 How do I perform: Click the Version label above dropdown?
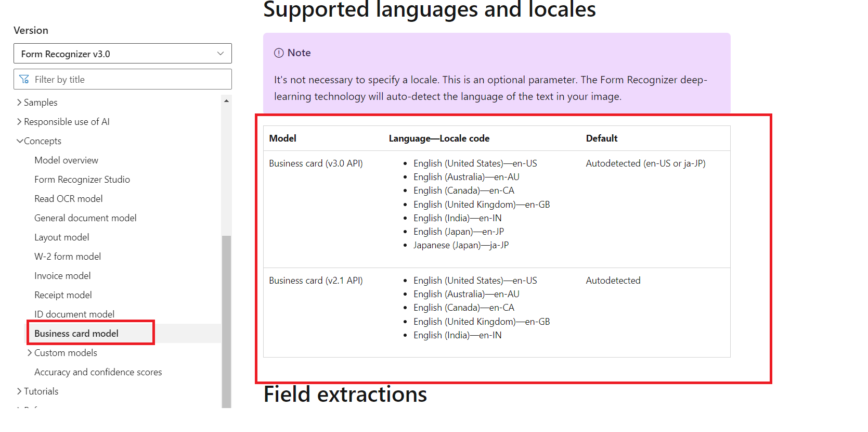coord(31,30)
